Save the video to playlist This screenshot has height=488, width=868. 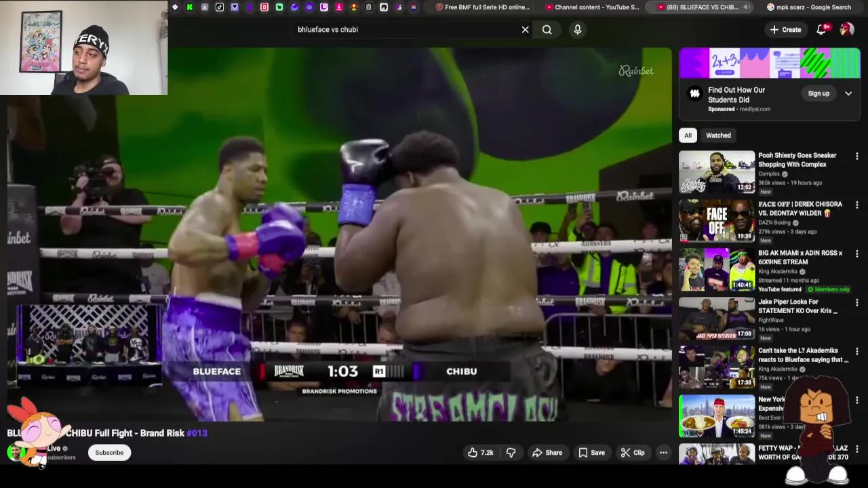591,453
